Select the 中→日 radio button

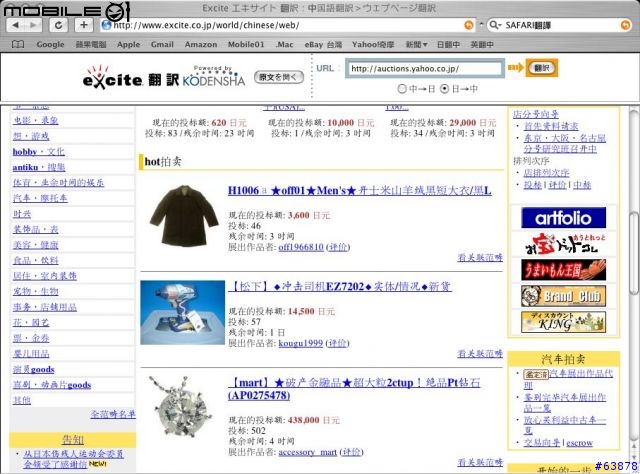(402, 89)
